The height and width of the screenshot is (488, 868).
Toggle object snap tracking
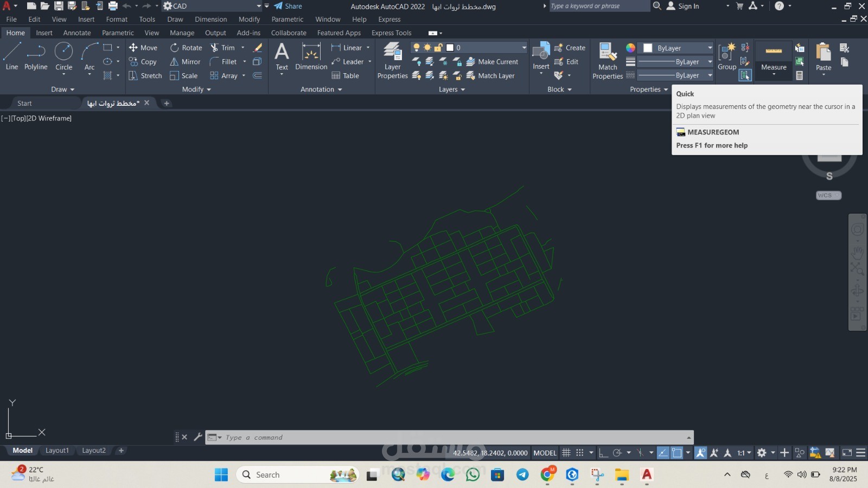tap(663, 453)
